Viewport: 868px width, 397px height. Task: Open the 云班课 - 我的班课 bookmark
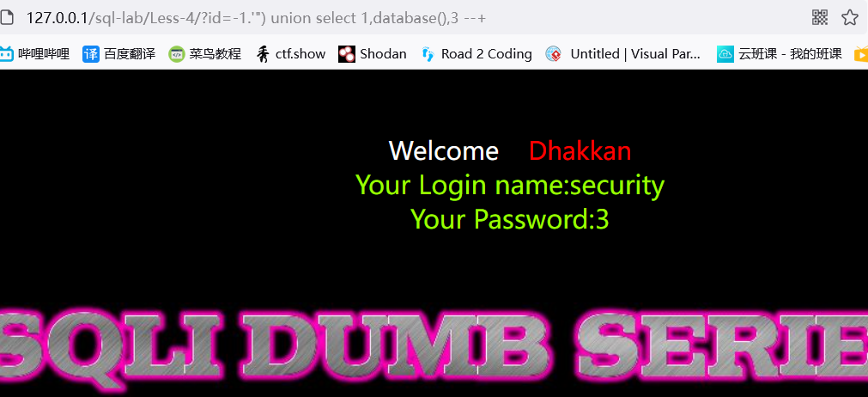(791, 54)
